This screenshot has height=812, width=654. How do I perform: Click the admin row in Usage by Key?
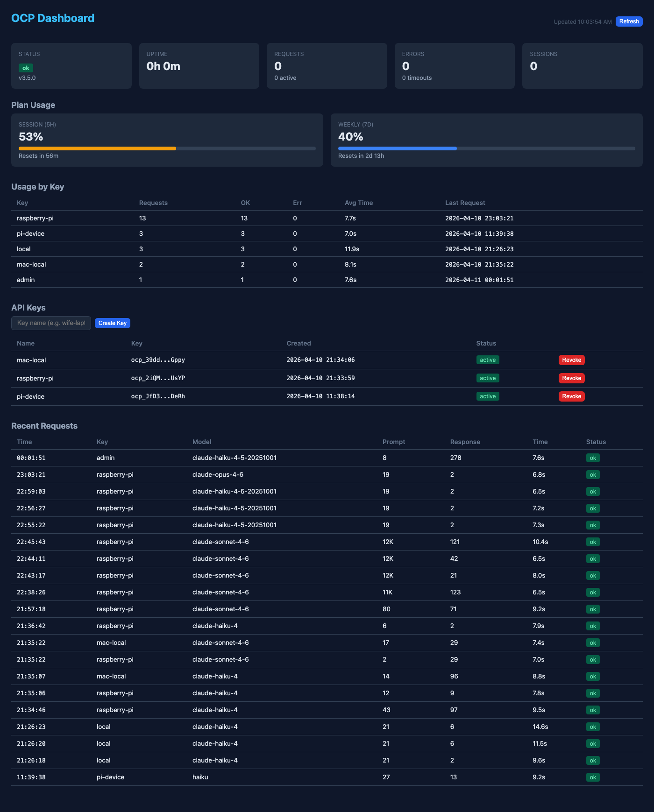[x=327, y=280]
